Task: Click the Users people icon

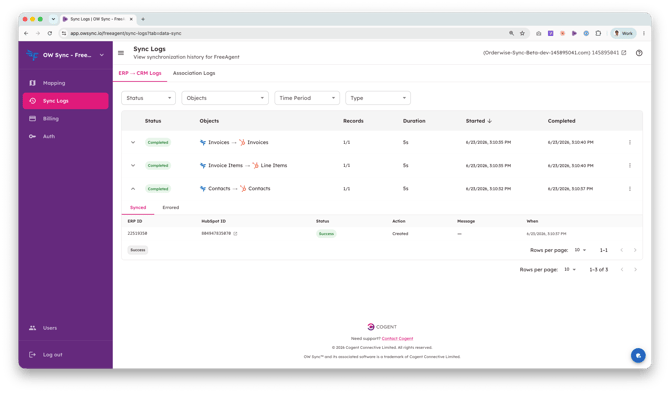Action: click(x=32, y=328)
